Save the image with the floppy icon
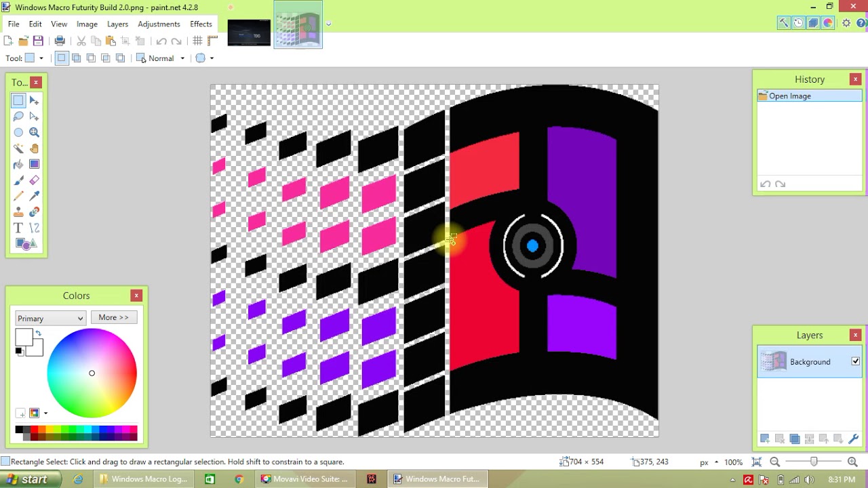 click(x=38, y=41)
